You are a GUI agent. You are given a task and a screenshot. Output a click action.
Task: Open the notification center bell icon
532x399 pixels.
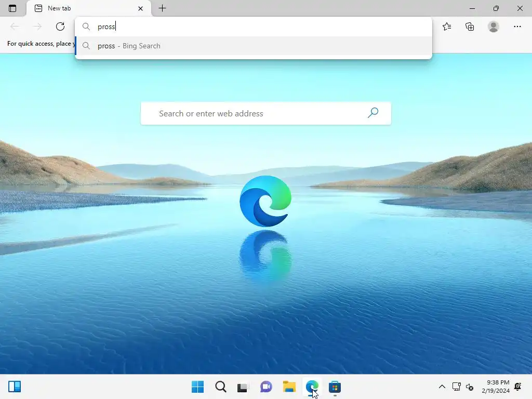click(x=518, y=387)
